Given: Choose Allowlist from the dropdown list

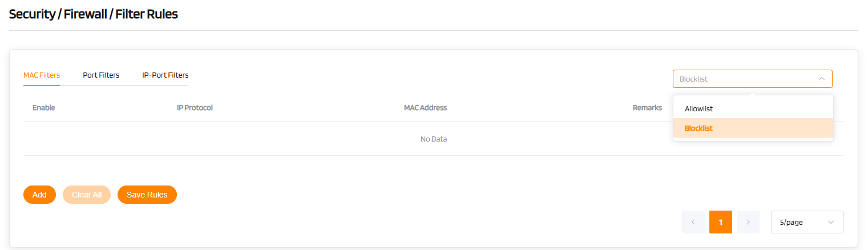Looking at the screenshot, I should pyautogui.click(x=699, y=108).
